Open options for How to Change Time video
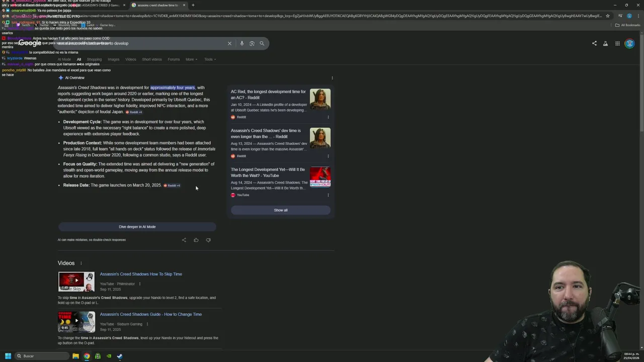 click(x=147, y=324)
